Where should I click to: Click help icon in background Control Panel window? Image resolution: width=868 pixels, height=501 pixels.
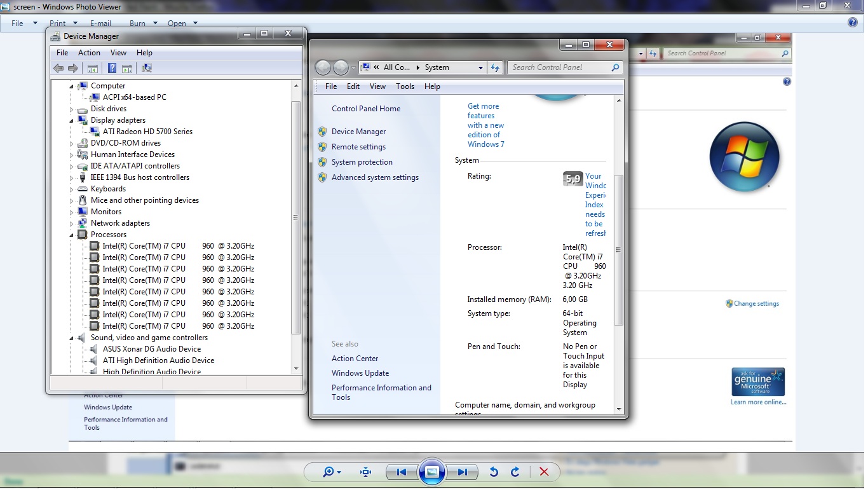pyautogui.click(x=787, y=82)
